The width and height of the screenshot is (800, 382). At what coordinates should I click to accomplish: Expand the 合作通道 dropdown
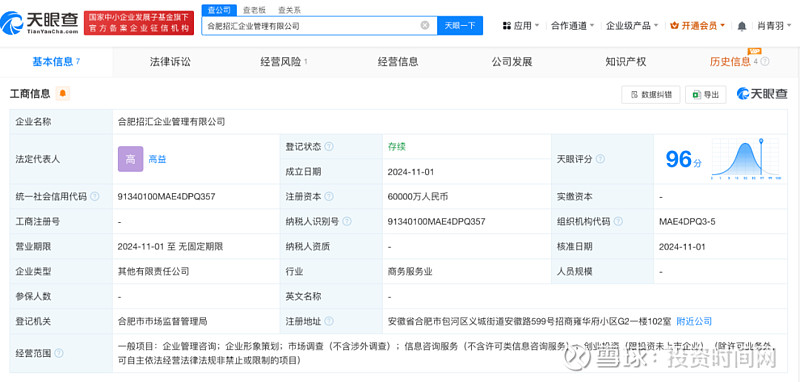click(572, 26)
